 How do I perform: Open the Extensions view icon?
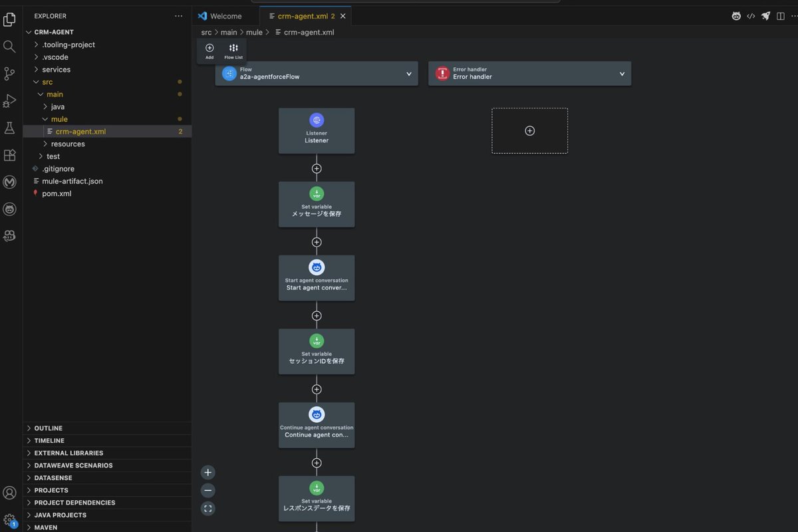click(x=9, y=155)
